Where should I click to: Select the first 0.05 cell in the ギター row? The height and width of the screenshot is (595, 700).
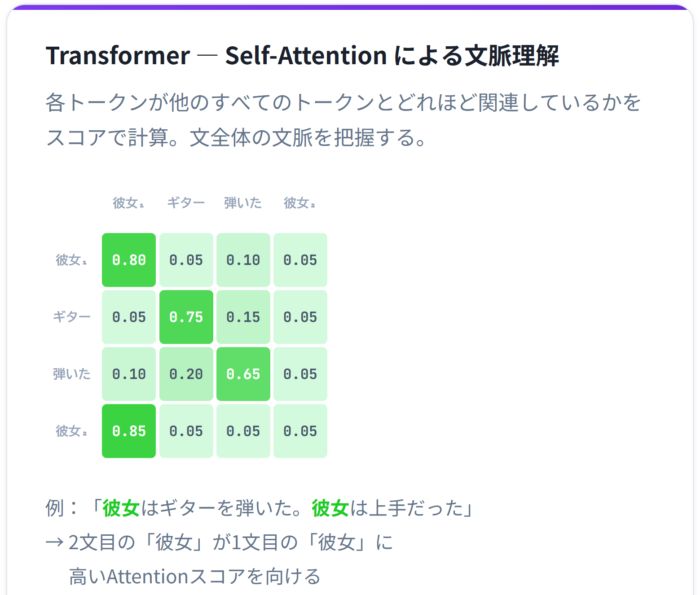click(x=129, y=317)
